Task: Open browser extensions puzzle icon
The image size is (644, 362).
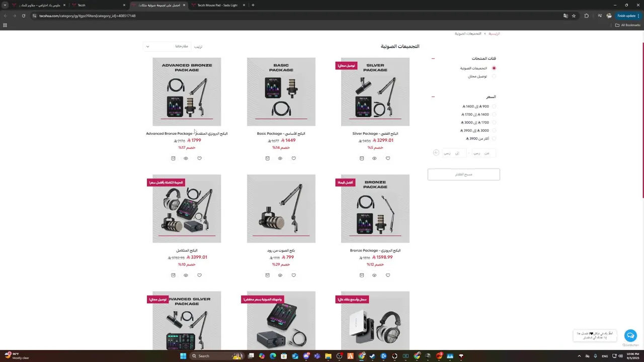Action: (x=586, y=16)
